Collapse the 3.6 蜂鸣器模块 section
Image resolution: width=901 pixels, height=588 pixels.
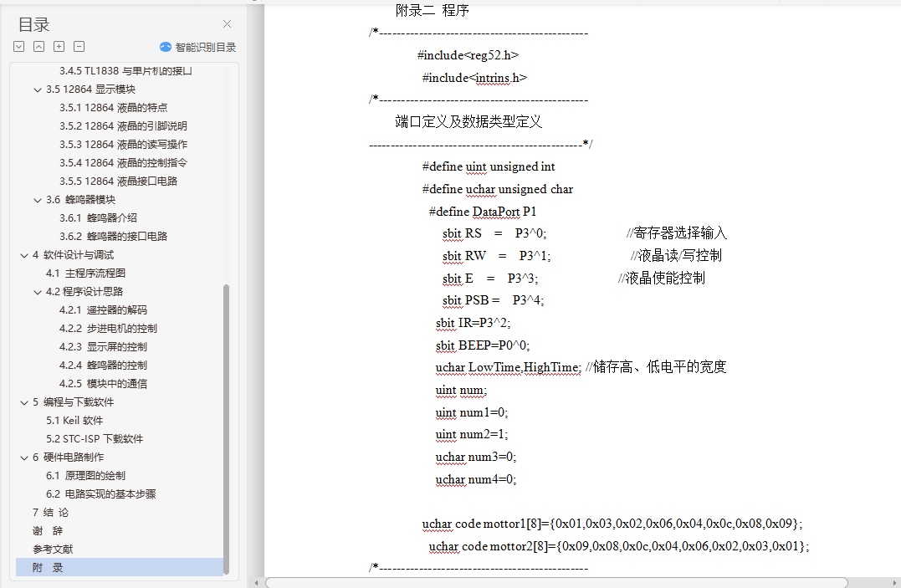(x=38, y=200)
